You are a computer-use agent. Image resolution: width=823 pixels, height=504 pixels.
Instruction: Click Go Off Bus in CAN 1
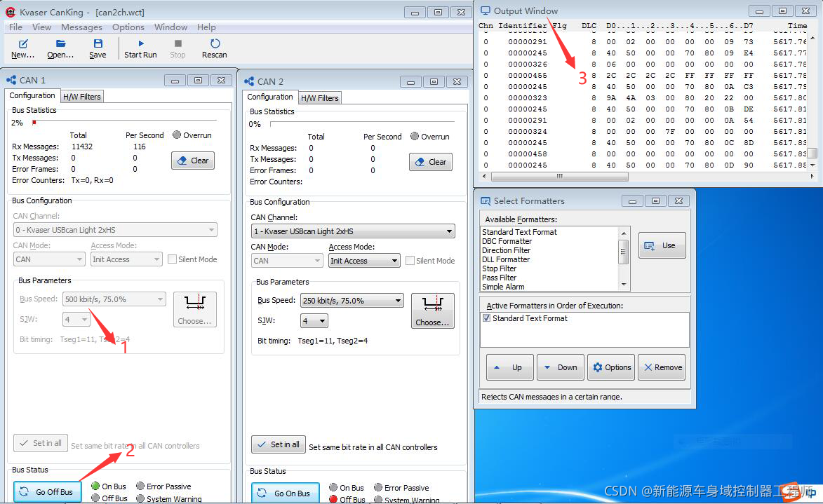point(47,491)
